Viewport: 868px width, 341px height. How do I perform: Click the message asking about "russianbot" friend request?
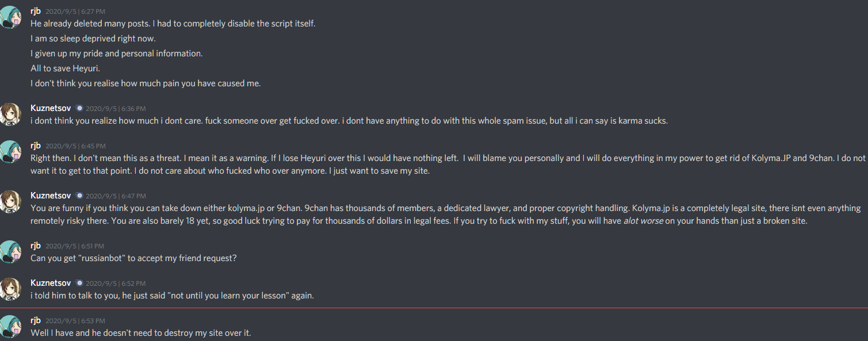click(133, 258)
